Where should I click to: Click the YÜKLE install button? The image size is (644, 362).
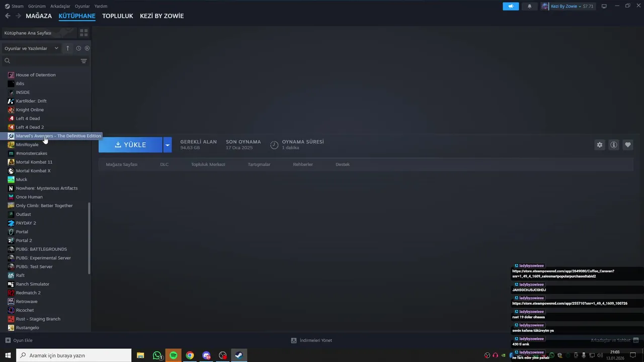(x=130, y=145)
